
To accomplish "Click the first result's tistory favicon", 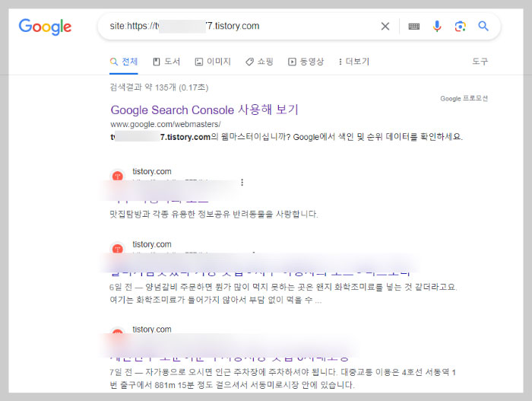I will point(118,176).
